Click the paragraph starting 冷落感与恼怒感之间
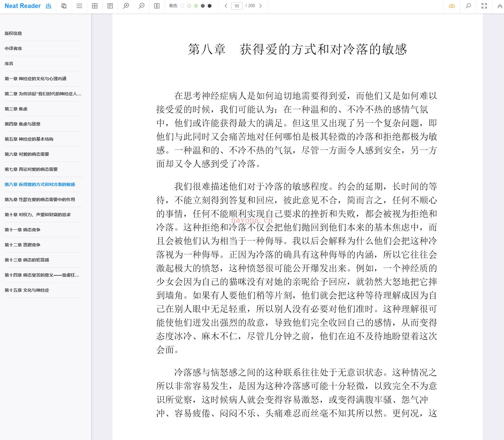The image size is (504, 440). [x=297, y=393]
